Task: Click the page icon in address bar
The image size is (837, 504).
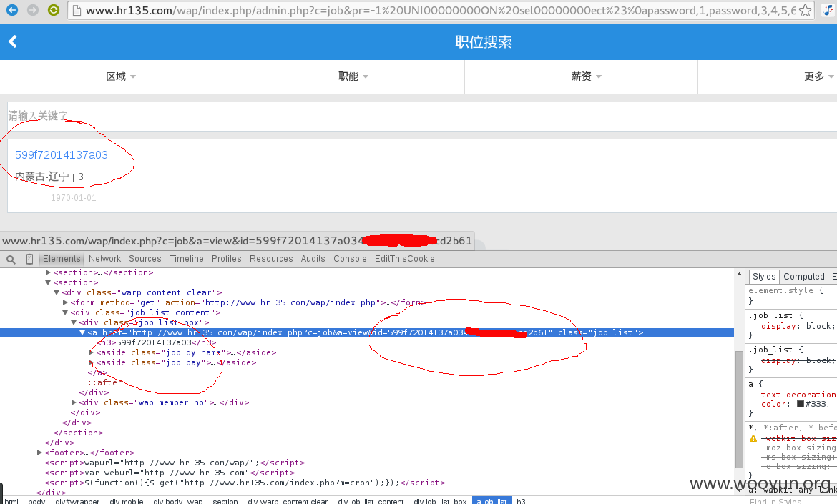Action: (x=77, y=10)
